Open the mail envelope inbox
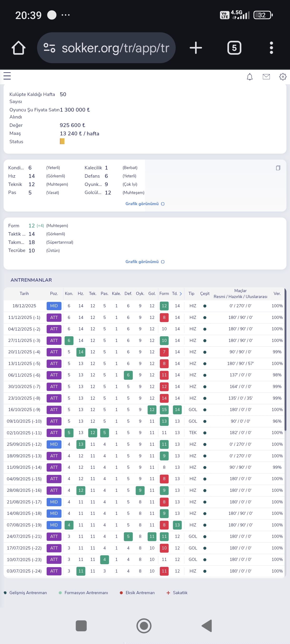Image resolution: width=290 pixels, height=644 pixels. click(266, 77)
